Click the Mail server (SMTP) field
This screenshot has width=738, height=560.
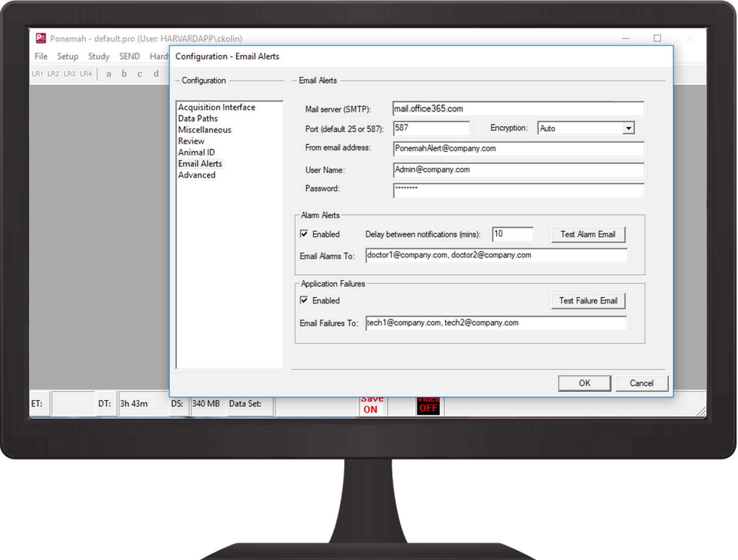518,109
